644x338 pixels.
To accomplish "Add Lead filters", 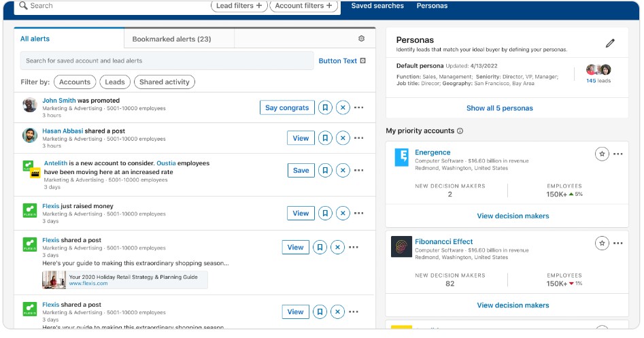I will tap(239, 5).
